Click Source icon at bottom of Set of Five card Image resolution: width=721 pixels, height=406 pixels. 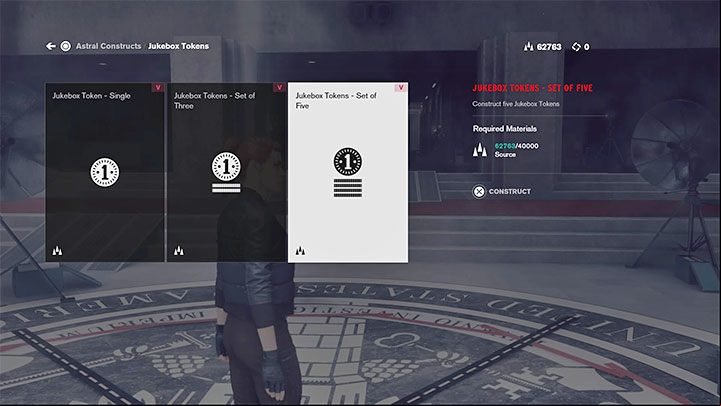pos(300,251)
